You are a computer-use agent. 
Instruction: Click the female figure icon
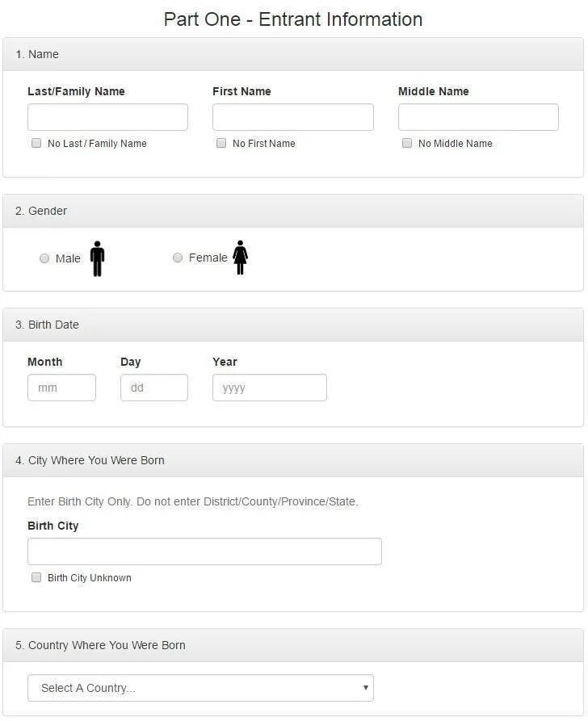pos(240,258)
